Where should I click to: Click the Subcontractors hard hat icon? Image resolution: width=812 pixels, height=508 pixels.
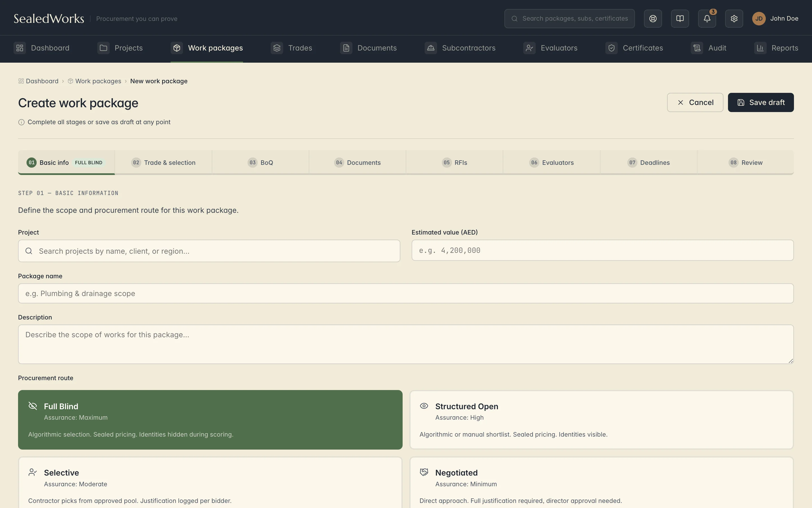click(431, 48)
